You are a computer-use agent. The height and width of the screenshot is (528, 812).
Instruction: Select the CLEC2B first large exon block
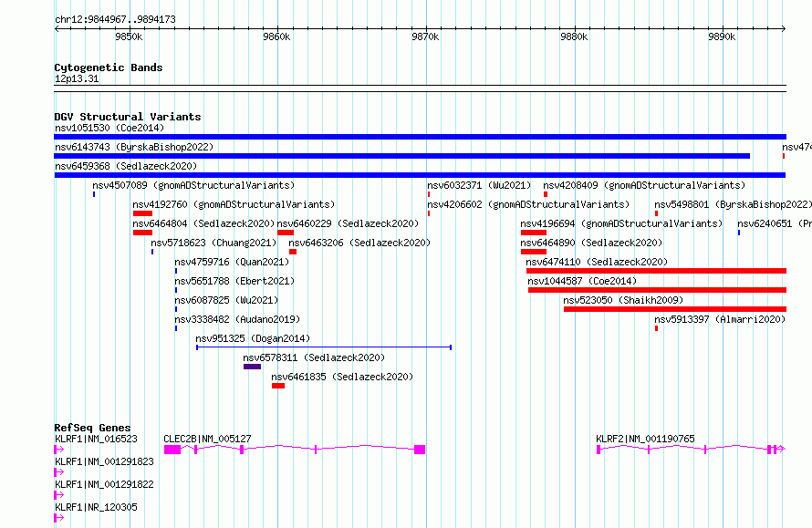tap(172, 450)
